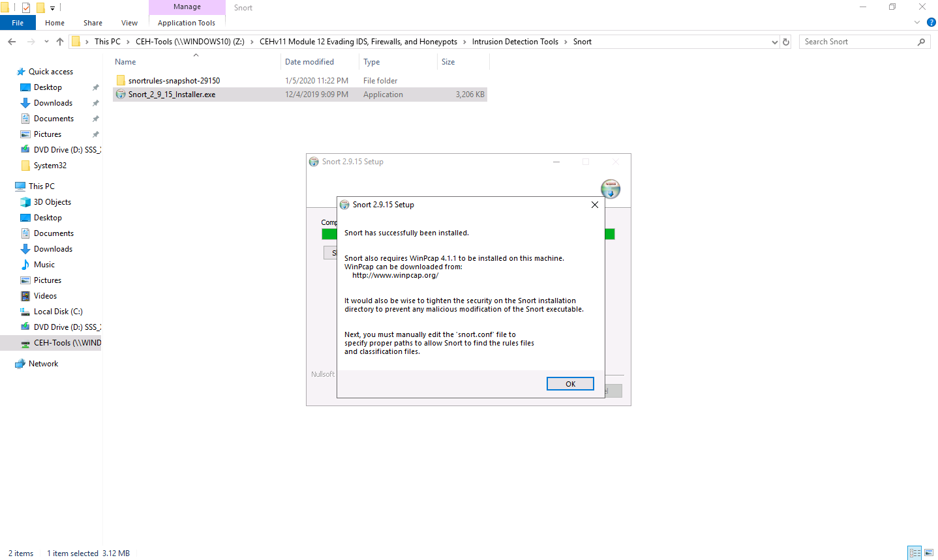This screenshot has height=560, width=938.
Task: Click Local Disk (C:) drive icon
Action: pyautogui.click(x=25, y=312)
